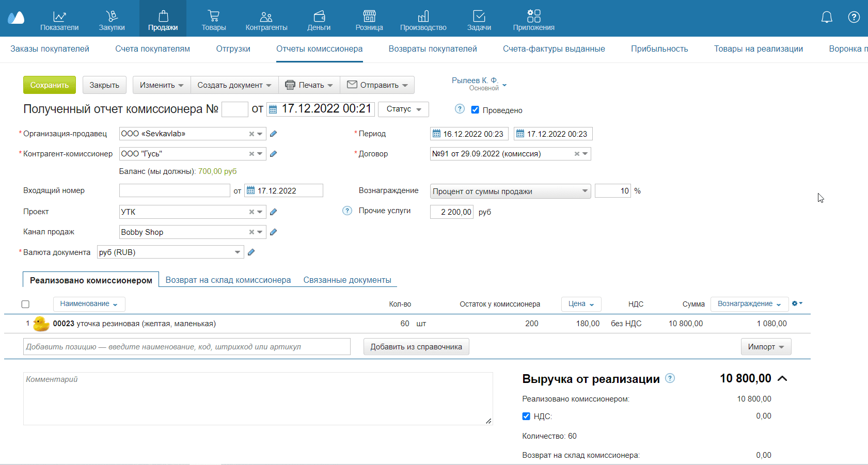Open notifications bell icon
Image resolution: width=868 pixels, height=465 pixels.
click(827, 18)
